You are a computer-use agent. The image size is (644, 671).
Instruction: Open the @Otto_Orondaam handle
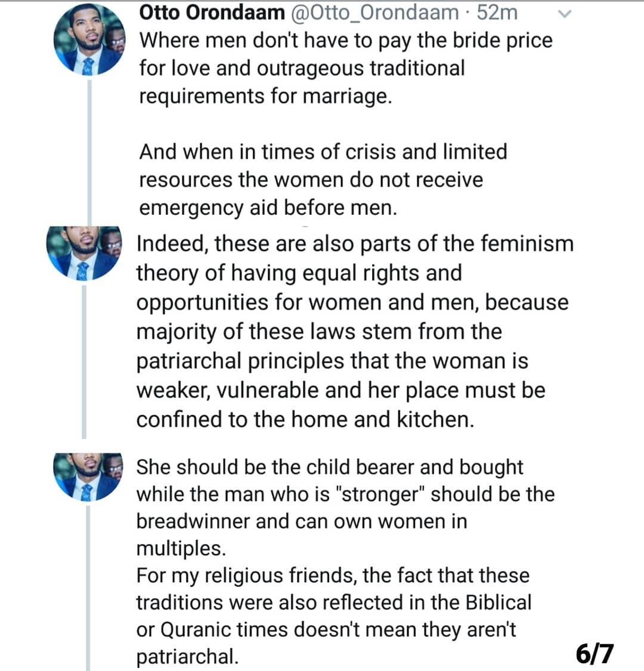coord(375,13)
